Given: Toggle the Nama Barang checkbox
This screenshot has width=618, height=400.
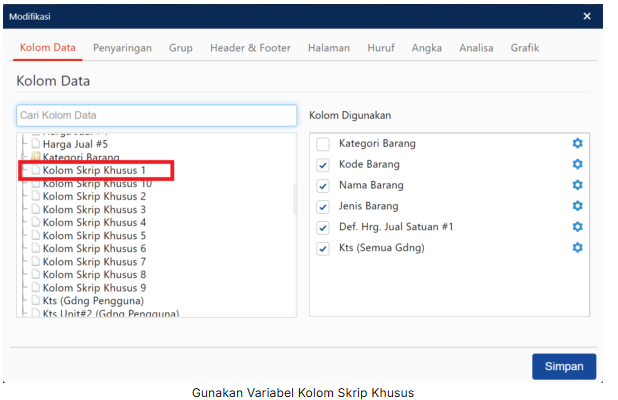Looking at the screenshot, I should pos(323,186).
